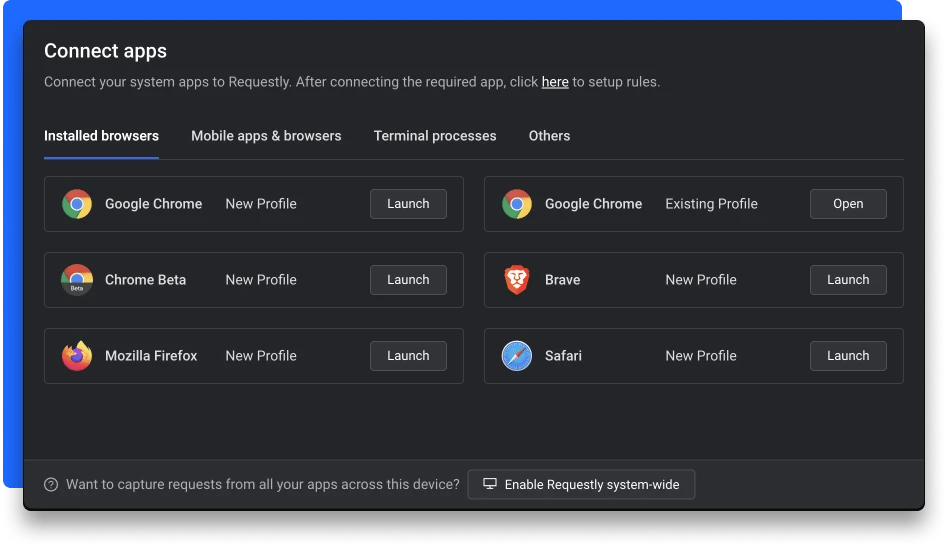Viewport: 948px width, 548px height.
Task: Click 'Chrome Beta' browser name
Action: click(x=146, y=280)
